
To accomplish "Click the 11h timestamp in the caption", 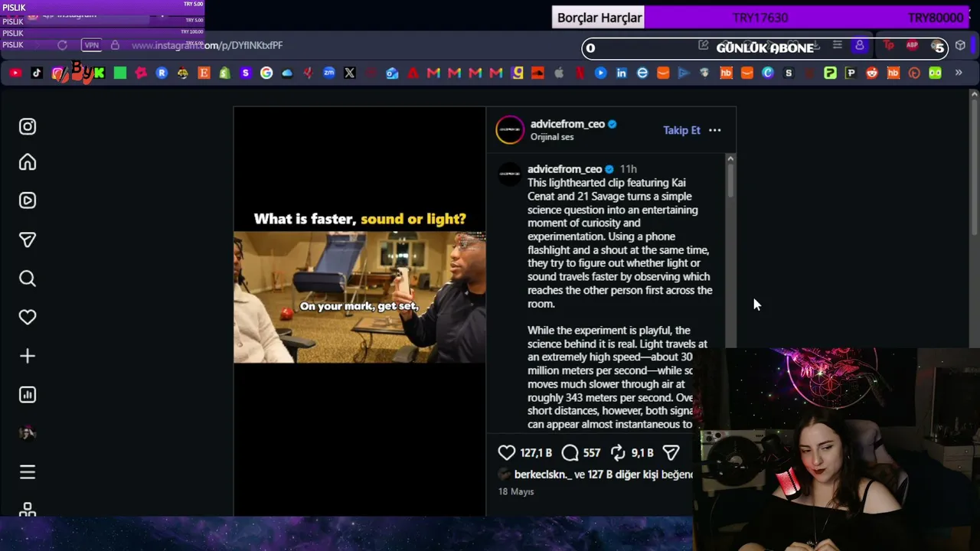I will coord(628,169).
